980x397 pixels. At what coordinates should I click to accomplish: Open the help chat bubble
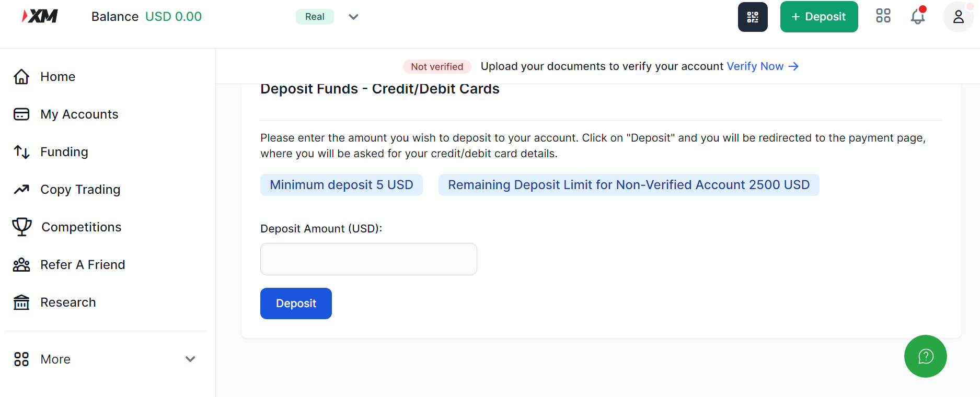[x=925, y=356]
